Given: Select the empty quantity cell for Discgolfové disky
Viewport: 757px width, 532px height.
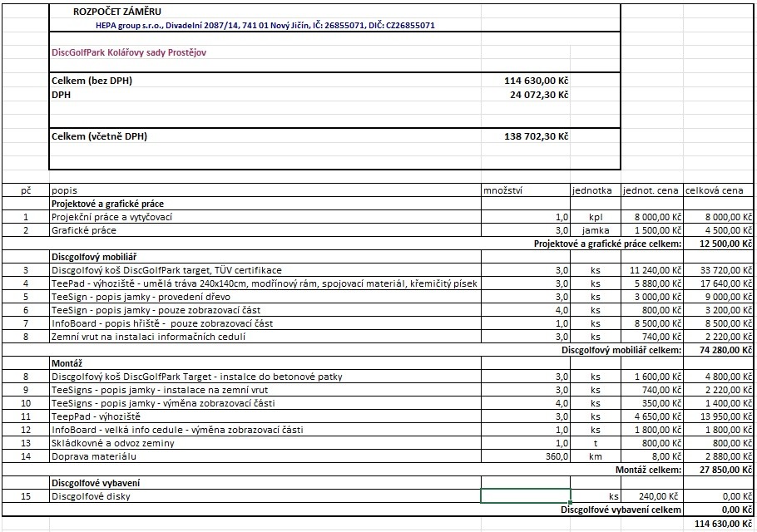Looking at the screenshot, I should pyautogui.click(x=525, y=495).
